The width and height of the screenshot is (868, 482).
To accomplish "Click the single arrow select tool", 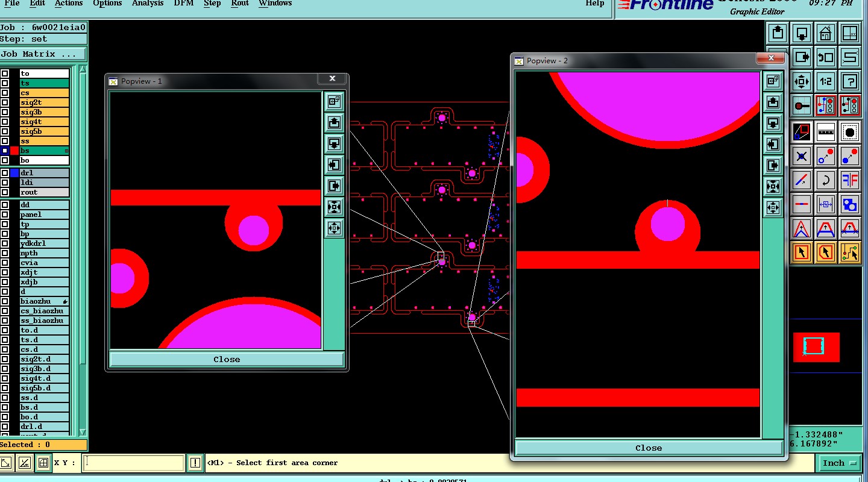I will point(801,252).
